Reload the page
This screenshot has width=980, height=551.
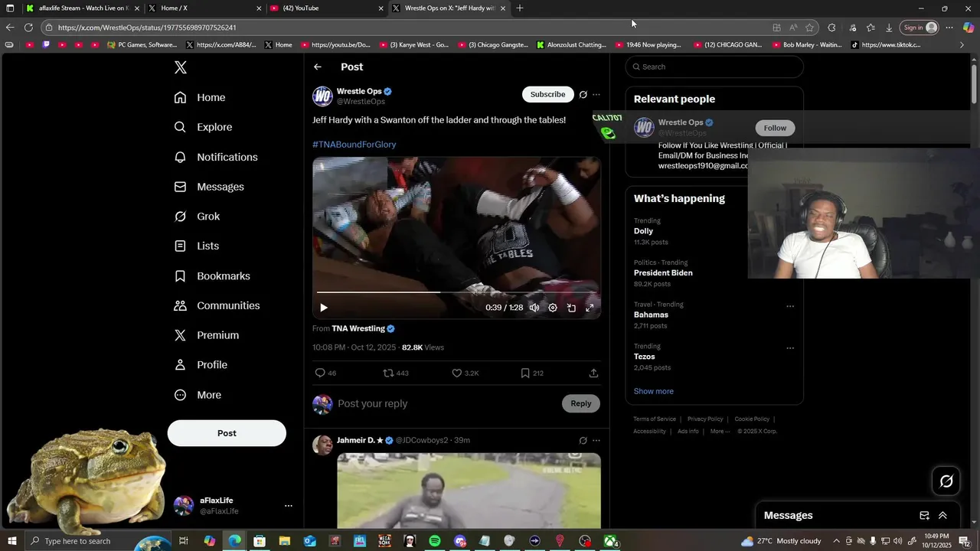tap(28, 28)
